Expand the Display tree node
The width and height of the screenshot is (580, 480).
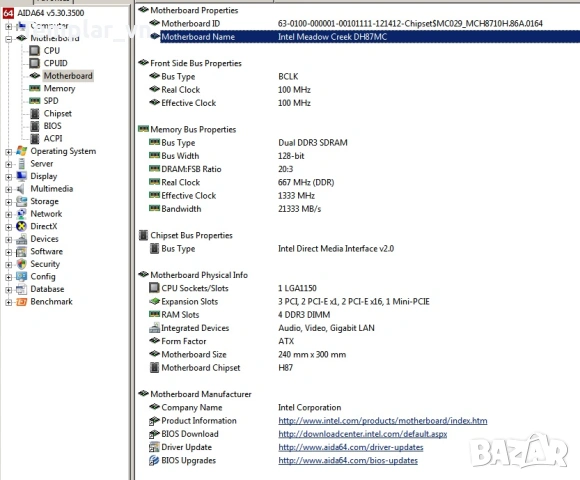(x=9, y=177)
